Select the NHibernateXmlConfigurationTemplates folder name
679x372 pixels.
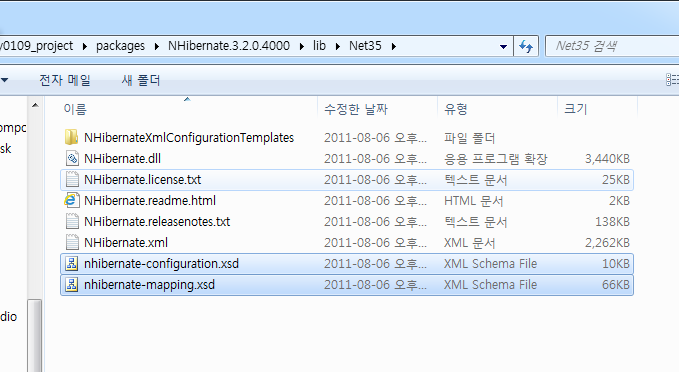pos(189,137)
